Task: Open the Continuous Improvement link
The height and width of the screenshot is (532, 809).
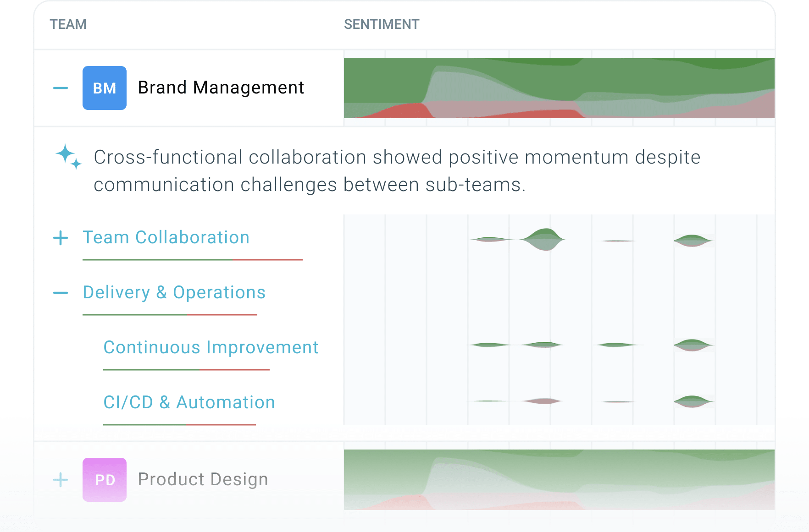Action: (x=211, y=347)
